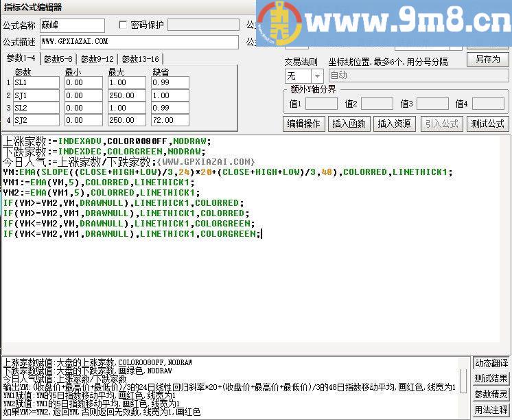The height and width of the screenshot is (420, 512).
Task: Run 测试公式 to test the formula
Action: (487, 124)
